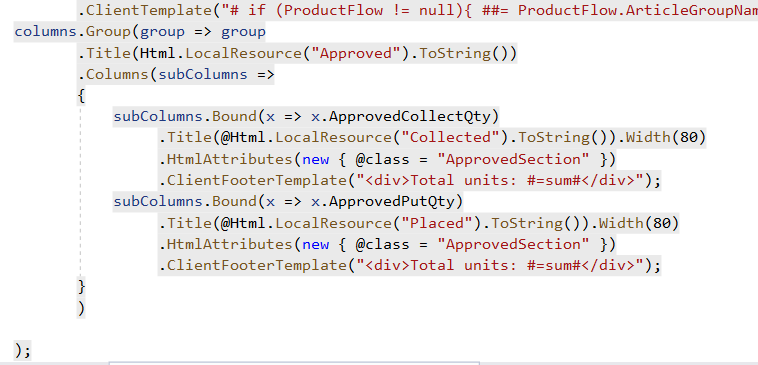The width and height of the screenshot is (758, 365).
Task: Click the opening curly brace under .Columns
Action: [x=81, y=96]
